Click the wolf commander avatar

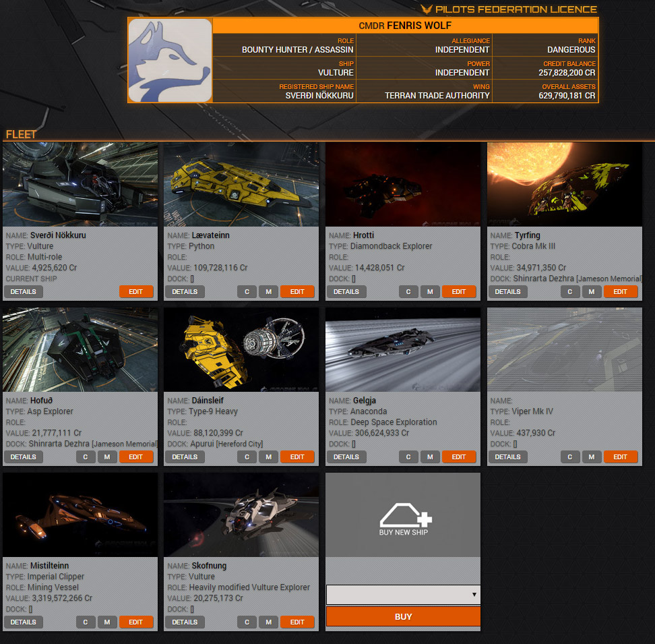point(170,60)
